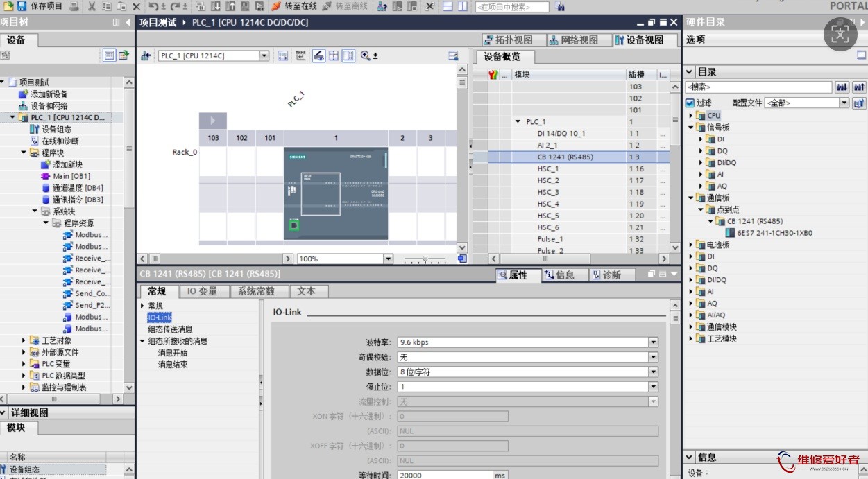This screenshot has height=479, width=868.
Task: Click the 转至在线 go online button
Action: 294,6
